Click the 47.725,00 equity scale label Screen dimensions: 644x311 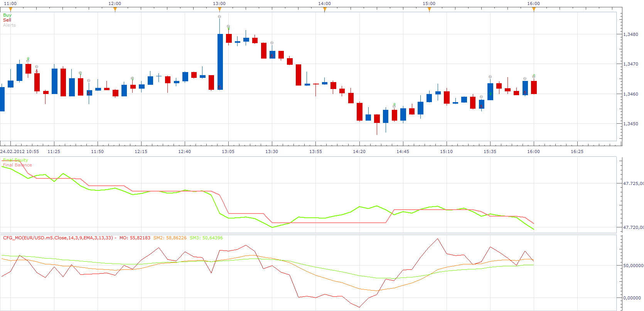coord(634,183)
